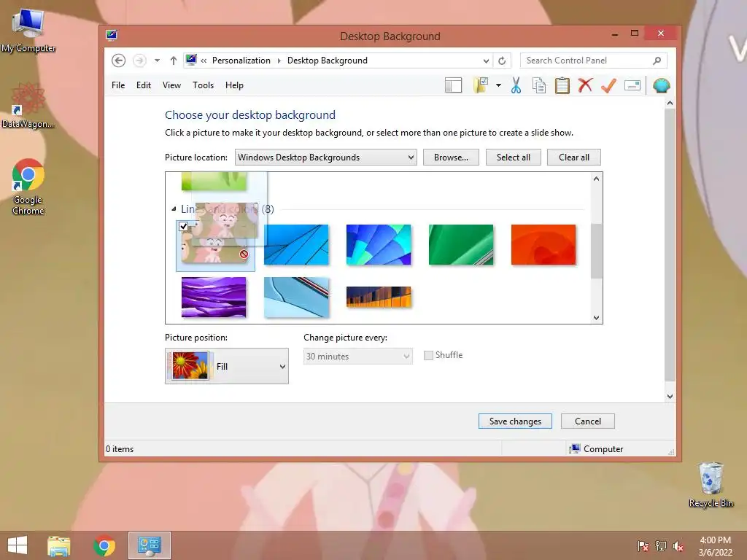Open the Edit menu
The image size is (747, 560).
click(x=144, y=85)
